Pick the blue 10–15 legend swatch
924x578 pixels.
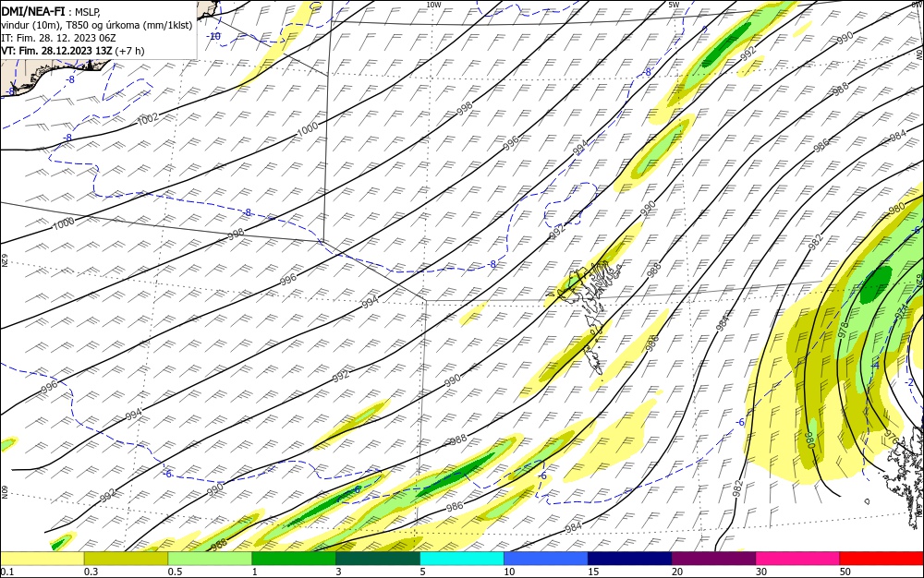(x=546, y=559)
